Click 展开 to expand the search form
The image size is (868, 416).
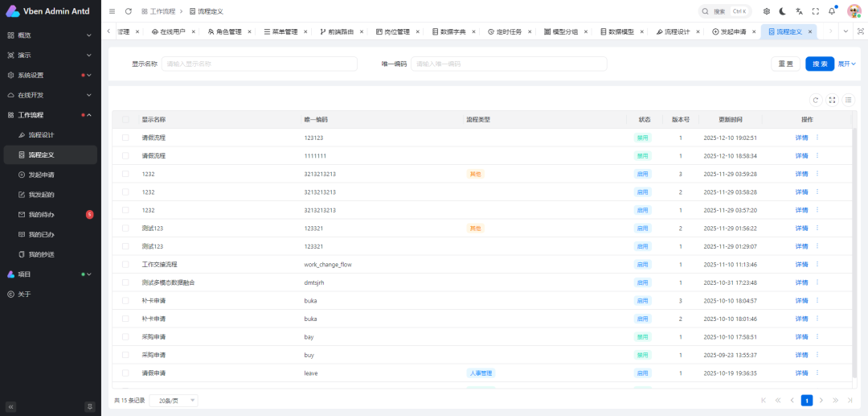click(847, 64)
